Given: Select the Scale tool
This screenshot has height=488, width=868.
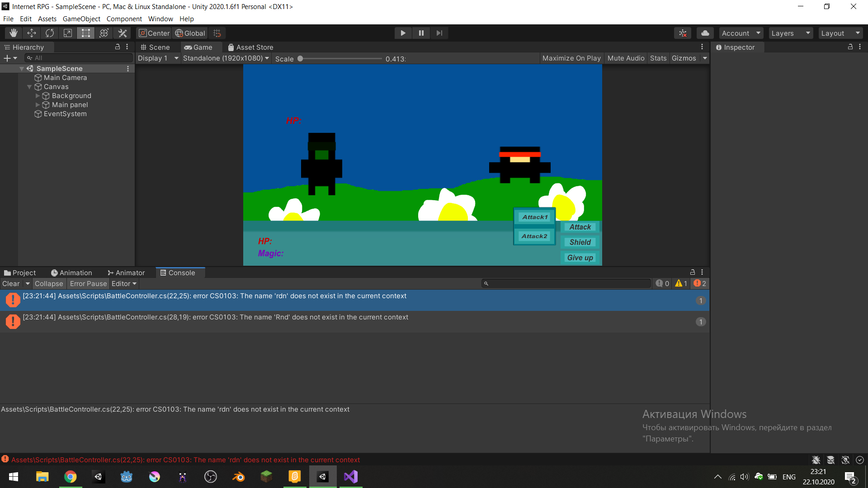Looking at the screenshot, I should click(x=68, y=33).
